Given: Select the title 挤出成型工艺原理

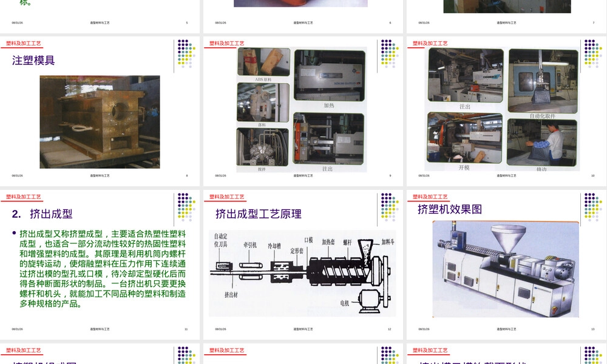Looking at the screenshot, I should tap(258, 214).
